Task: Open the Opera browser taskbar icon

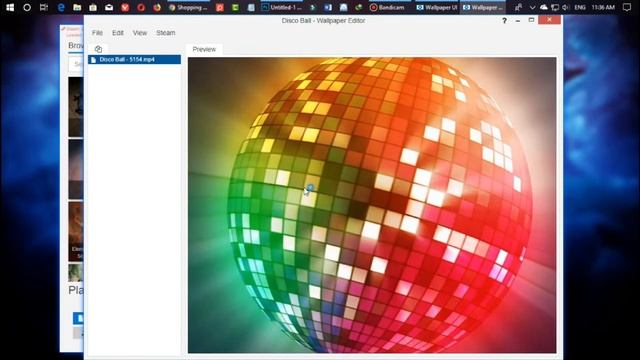Action: [x=141, y=7]
